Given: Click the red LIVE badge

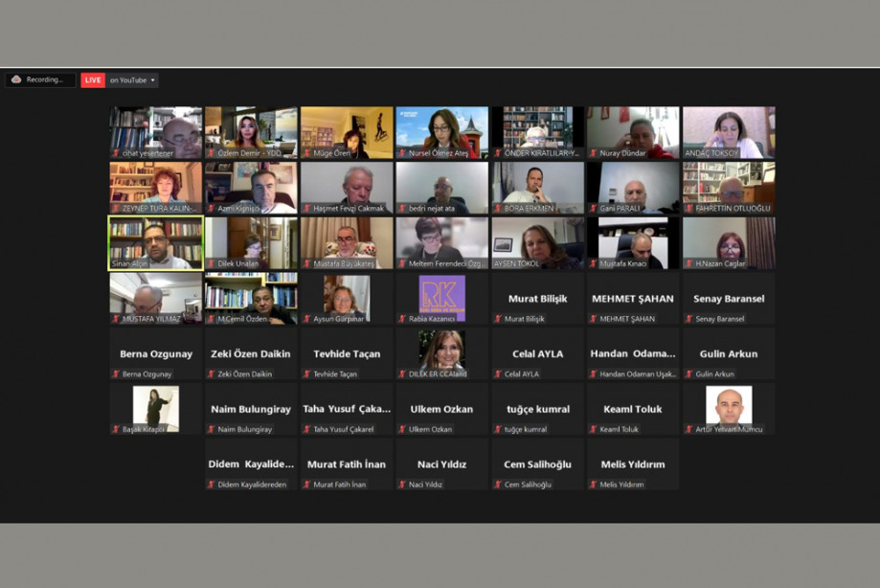Looking at the screenshot, I should (93, 80).
